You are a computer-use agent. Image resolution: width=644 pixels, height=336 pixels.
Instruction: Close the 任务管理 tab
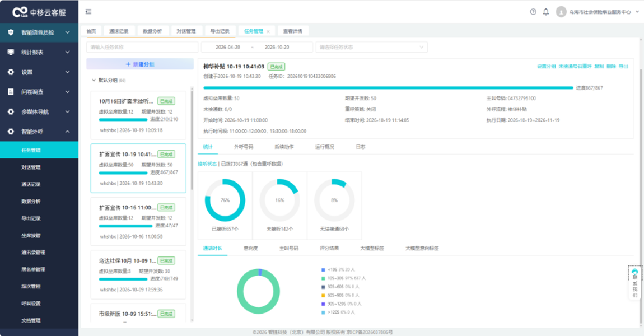click(268, 31)
